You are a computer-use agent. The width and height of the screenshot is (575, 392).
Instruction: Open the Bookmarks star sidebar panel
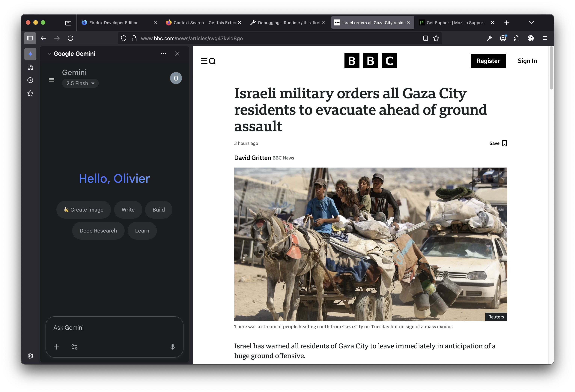coord(30,93)
